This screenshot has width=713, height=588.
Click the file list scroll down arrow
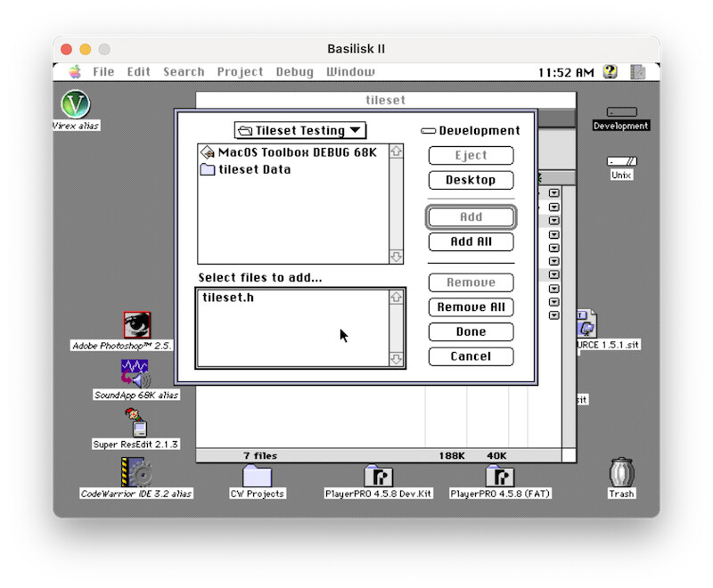point(397,257)
